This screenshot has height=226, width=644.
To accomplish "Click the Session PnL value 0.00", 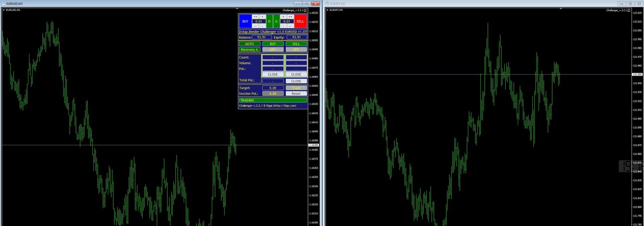I will [273, 93].
